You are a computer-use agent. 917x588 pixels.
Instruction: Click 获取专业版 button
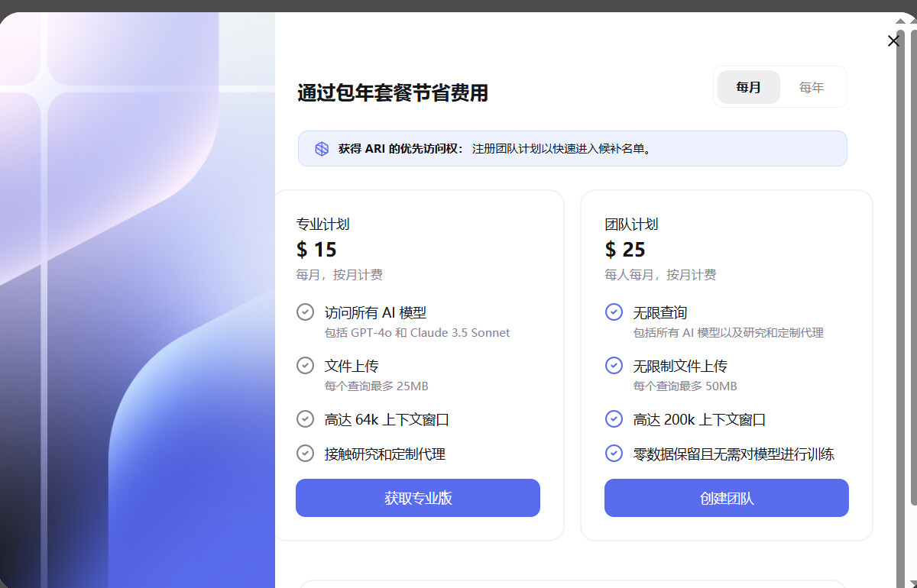tap(418, 498)
